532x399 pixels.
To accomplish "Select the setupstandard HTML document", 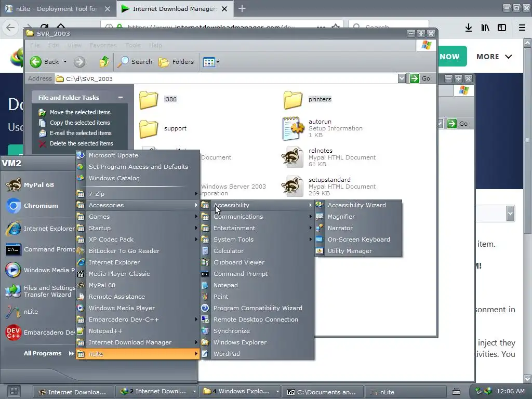I will [328, 187].
